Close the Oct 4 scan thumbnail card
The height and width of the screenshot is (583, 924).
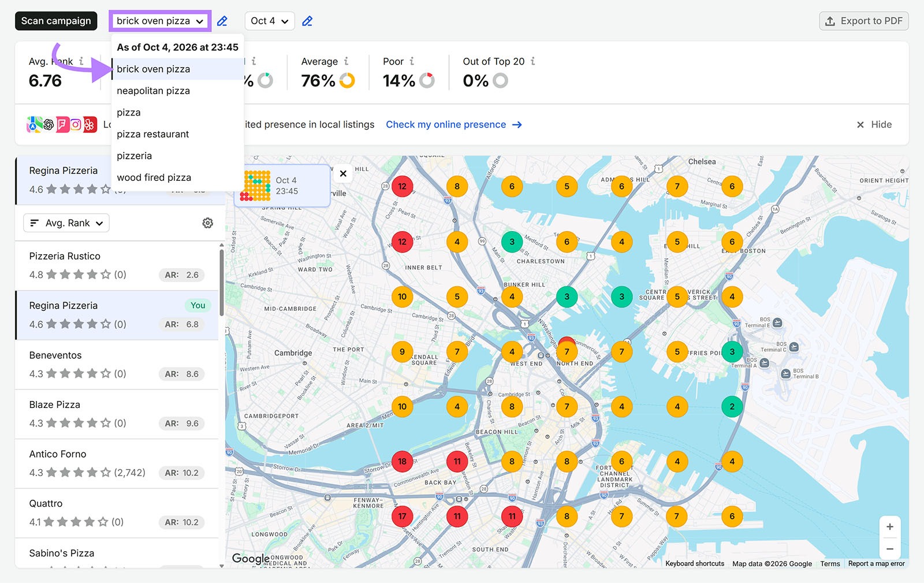pos(343,173)
